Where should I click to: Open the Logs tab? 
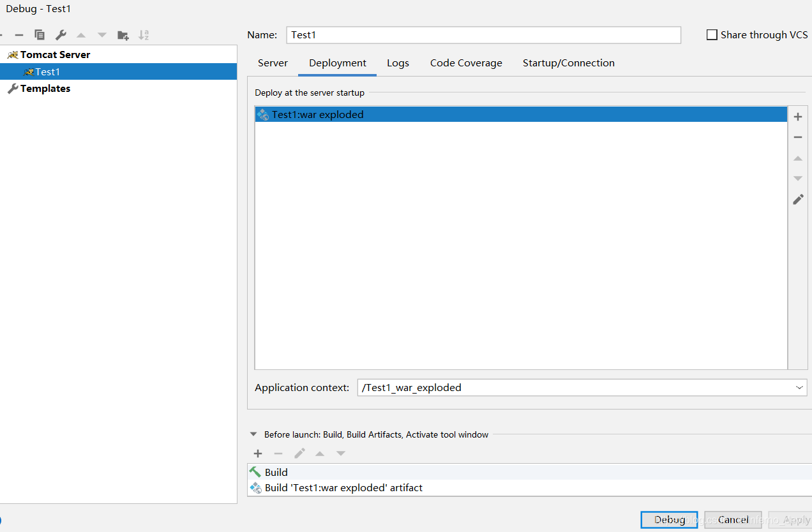pos(398,63)
